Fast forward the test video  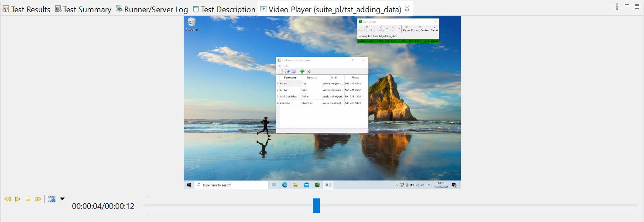pos(38,199)
